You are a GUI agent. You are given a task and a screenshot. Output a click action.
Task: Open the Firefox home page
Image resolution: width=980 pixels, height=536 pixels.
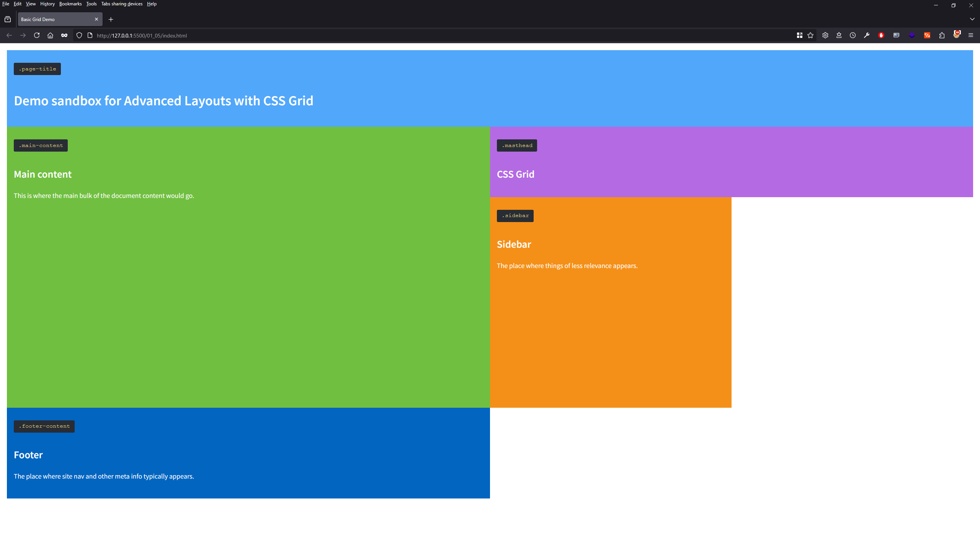50,35
